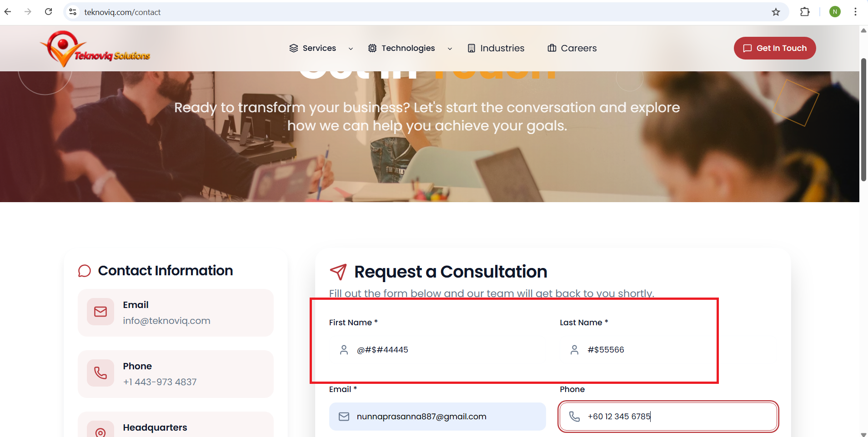Expand the Services dropdown chevron
The width and height of the screenshot is (868, 437).
351,49
